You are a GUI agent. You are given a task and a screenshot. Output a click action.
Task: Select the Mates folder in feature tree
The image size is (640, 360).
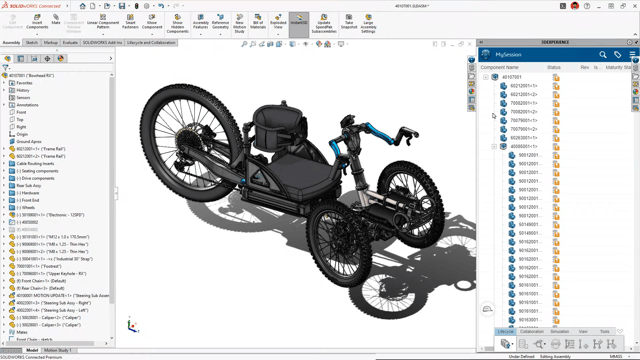22,332
